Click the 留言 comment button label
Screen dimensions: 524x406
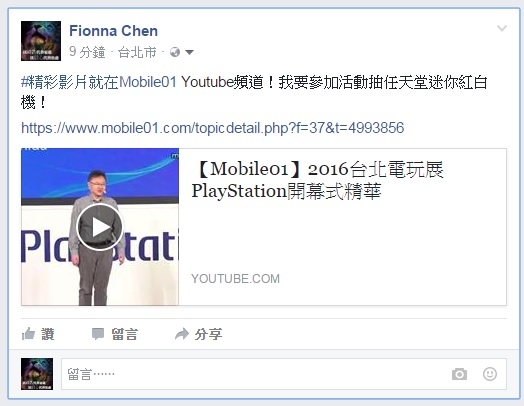pyautogui.click(x=124, y=334)
